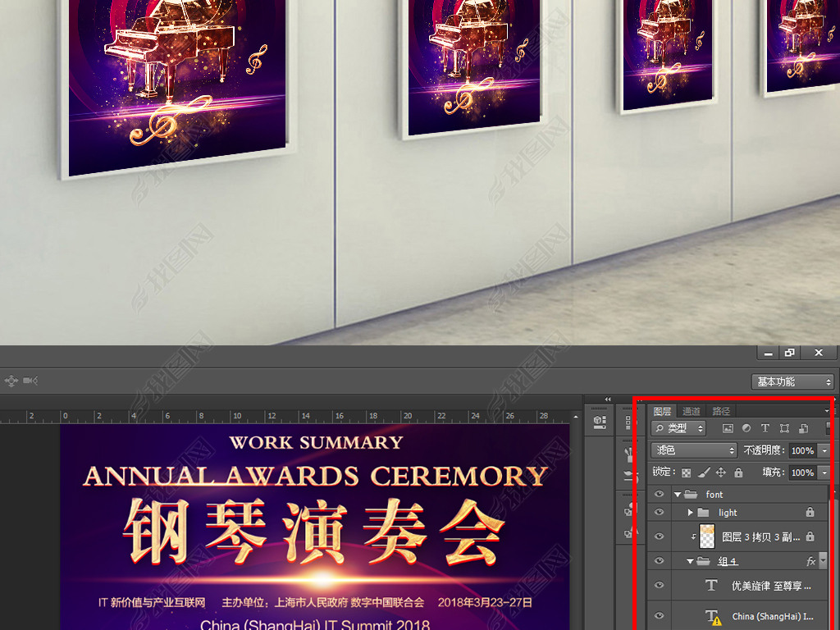Click the adjustment layer filter icon
The height and width of the screenshot is (630, 840).
[746, 428]
